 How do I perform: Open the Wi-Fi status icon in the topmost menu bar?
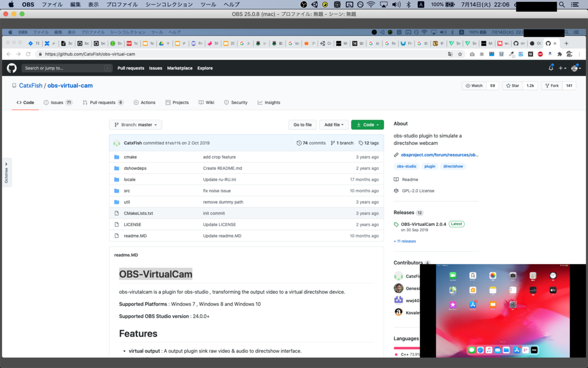371,4
